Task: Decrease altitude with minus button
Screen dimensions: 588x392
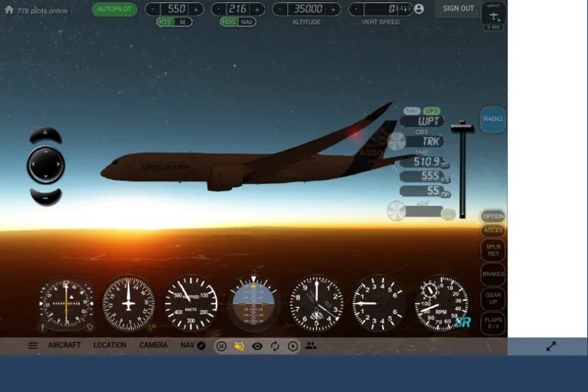Action: click(x=279, y=9)
